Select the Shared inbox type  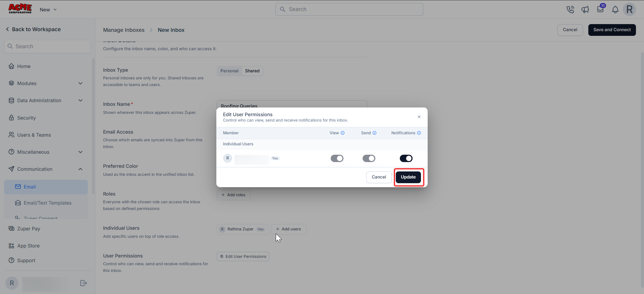tap(252, 71)
